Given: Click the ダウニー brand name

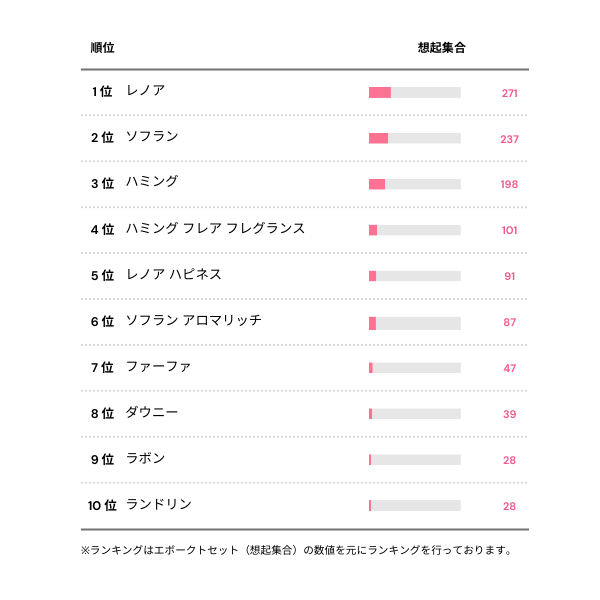Looking at the screenshot, I should (x=152, y=413).
